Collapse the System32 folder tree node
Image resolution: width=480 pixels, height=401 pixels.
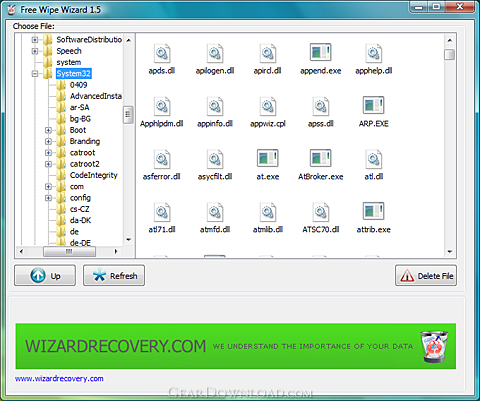(35, 74)
